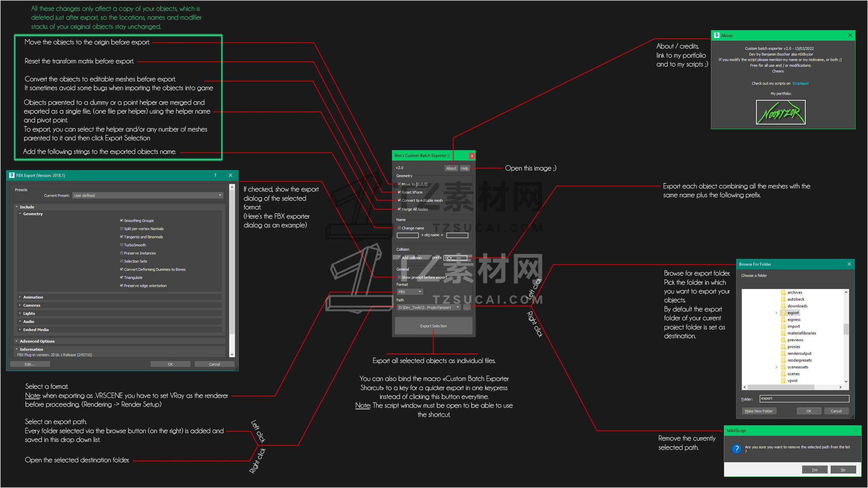Click the scenes folder icon
This screenshot has height=488, width=868.
point(783,374)
